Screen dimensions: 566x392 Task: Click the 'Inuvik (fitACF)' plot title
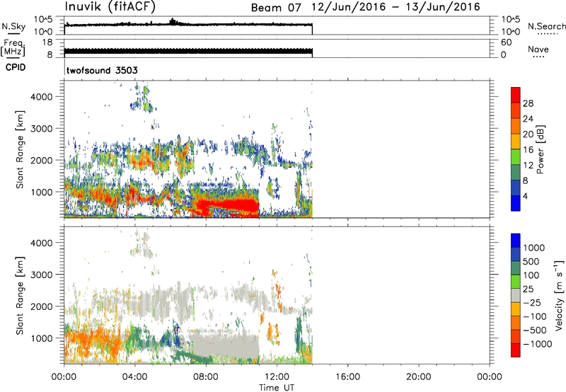[x=110, y=6]
